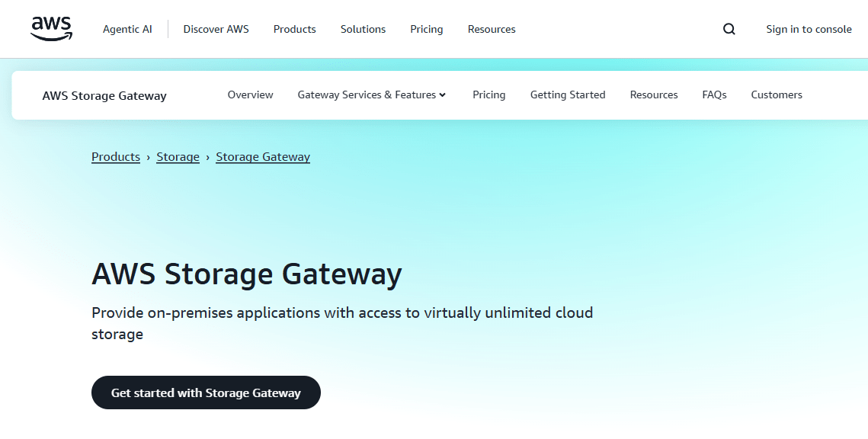Open the Solutions menu
This screenshot has width=868, height=439.
[363, 29]
